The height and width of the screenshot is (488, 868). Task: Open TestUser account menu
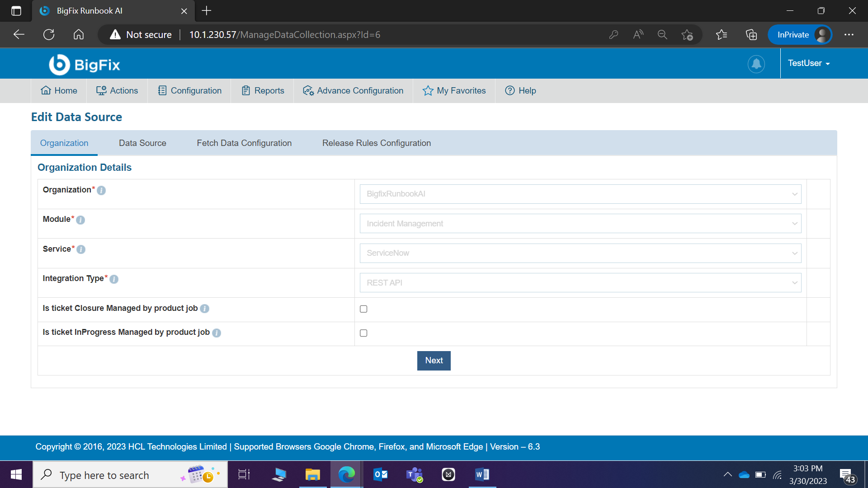808,63
